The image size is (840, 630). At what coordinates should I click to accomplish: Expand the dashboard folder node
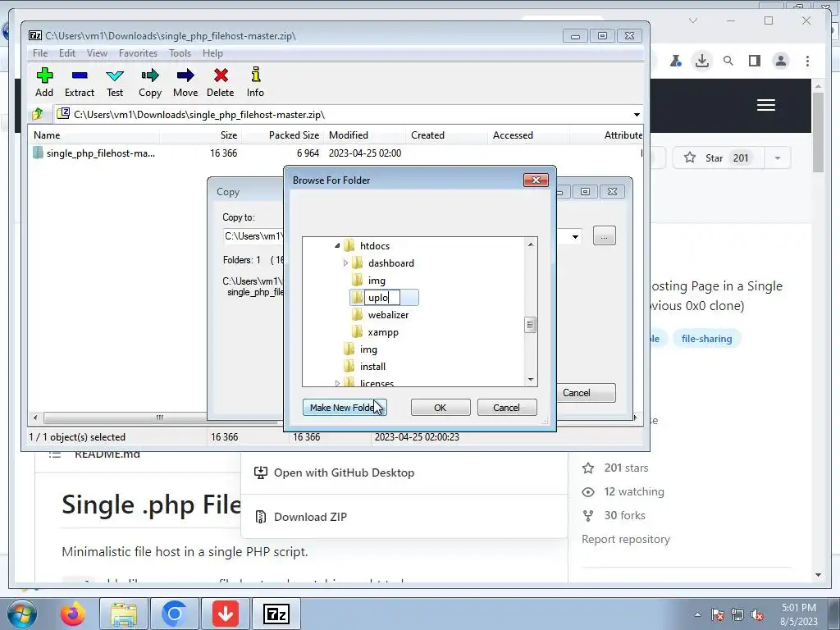[345, 263]
